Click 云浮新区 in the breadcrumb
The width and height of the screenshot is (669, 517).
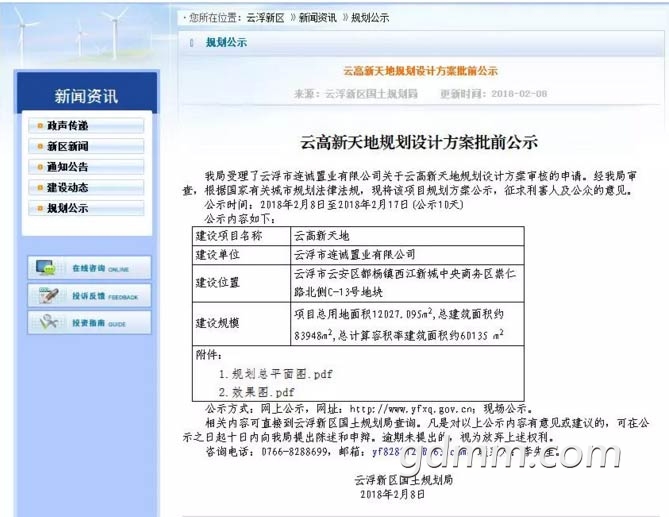(266, 18)
